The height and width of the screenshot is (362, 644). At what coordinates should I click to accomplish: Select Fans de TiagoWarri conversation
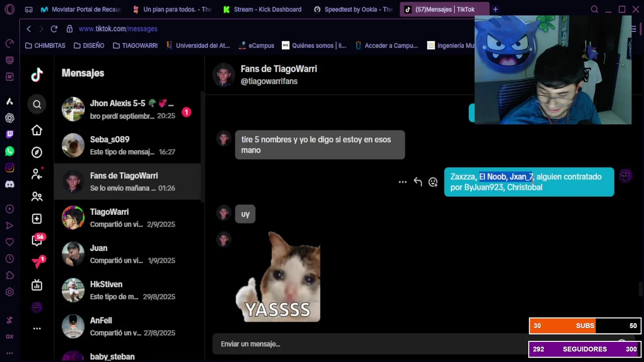click(x=127, y=182)
